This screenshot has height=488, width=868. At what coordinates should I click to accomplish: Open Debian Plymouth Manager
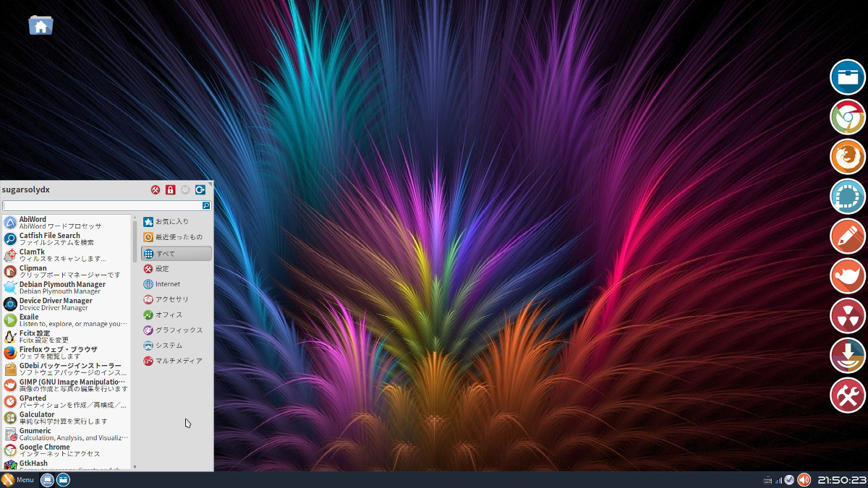point(66,288)
